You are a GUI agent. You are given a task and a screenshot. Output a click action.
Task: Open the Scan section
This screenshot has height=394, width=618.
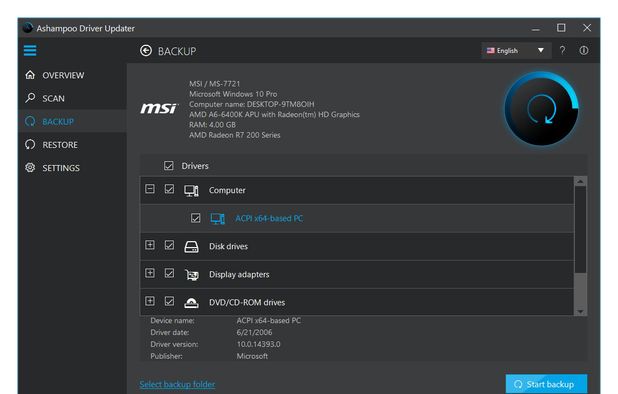72,98
